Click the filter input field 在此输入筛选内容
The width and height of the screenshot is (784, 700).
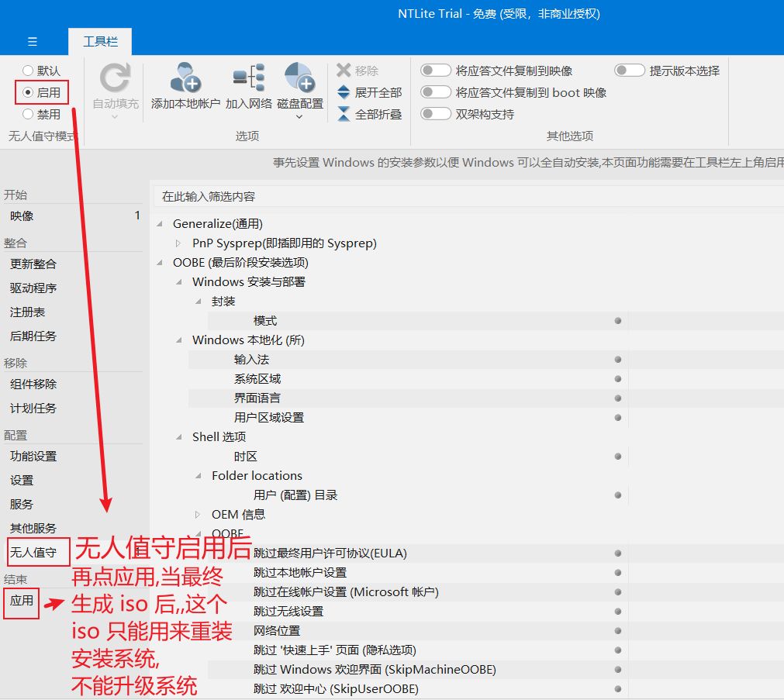click(x=465, y=197)
